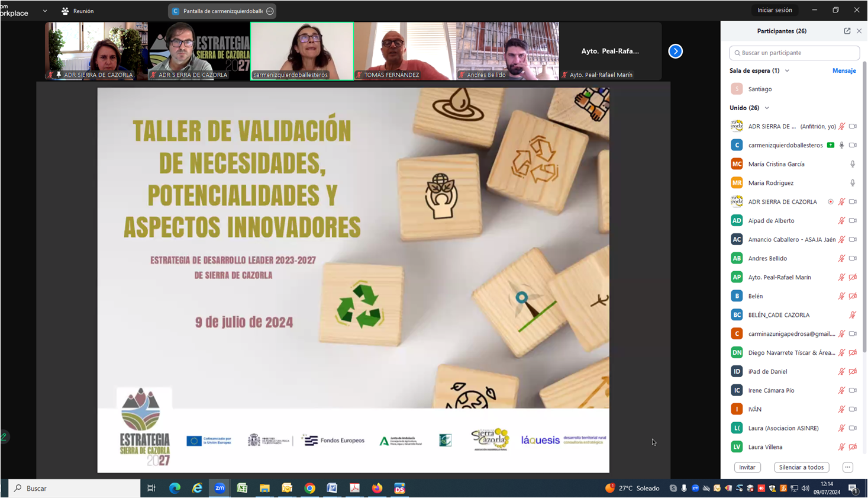Collapse the Unido (26) participant list
The width and height of the screenshot is (868, 498).
coord(767,108)
